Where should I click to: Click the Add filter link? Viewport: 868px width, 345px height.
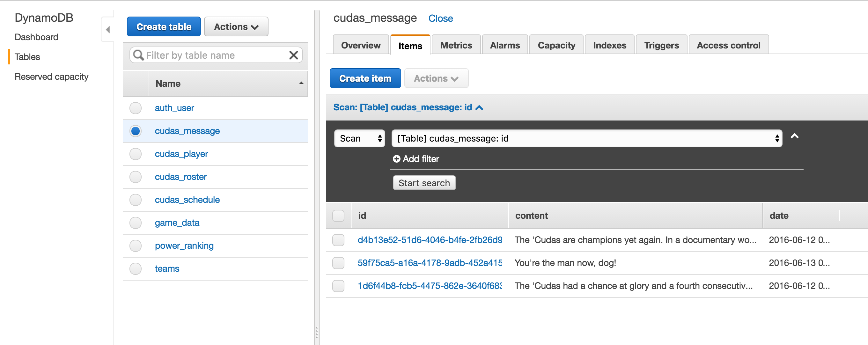tap(416, 159)
